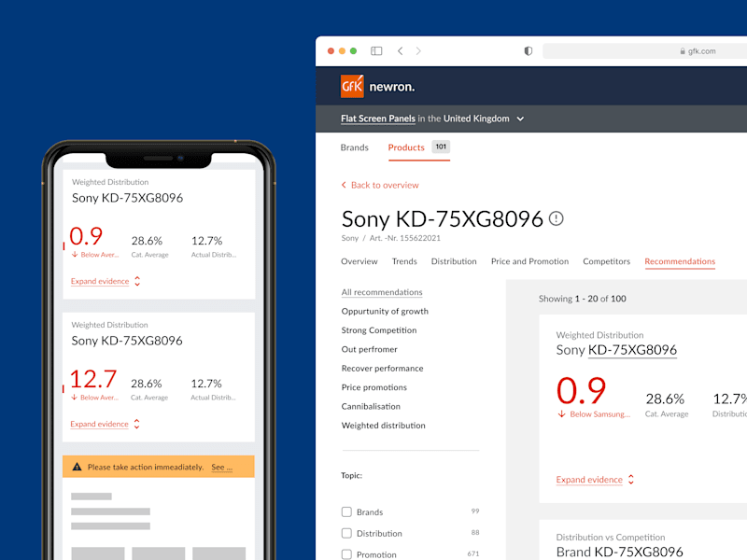Click the warning triangle in phone alert banner
The height and width of the screenshot is (560, 747).
77,467
